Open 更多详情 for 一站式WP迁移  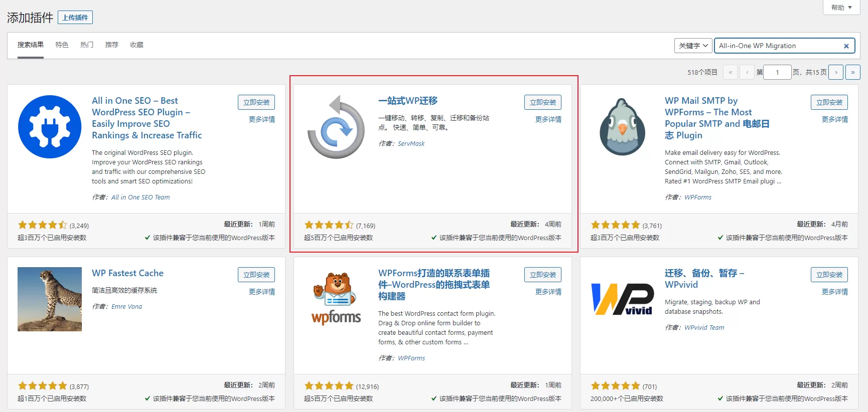pyautogui.click(x=548, y=119)
